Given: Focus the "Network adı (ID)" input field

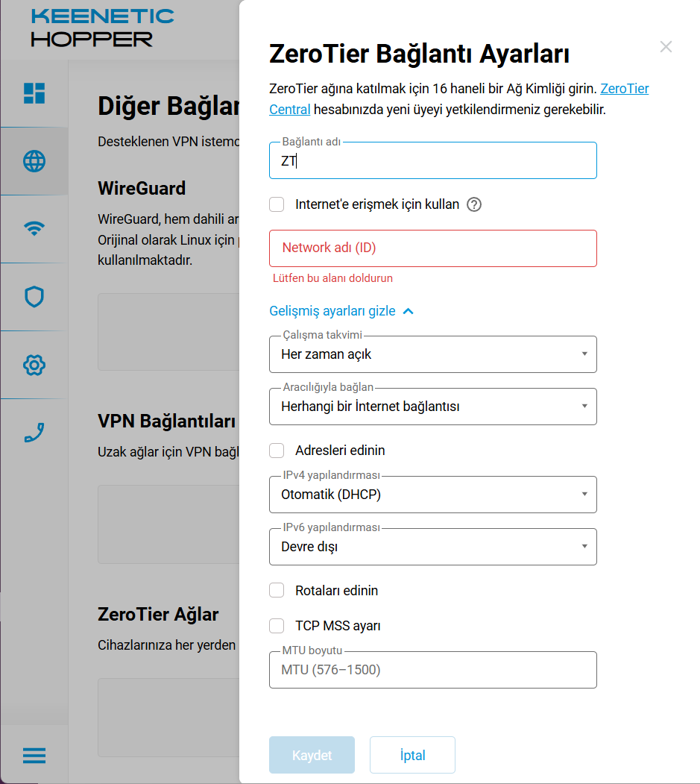Looking at the screenshot, I should tap(432, 248).
